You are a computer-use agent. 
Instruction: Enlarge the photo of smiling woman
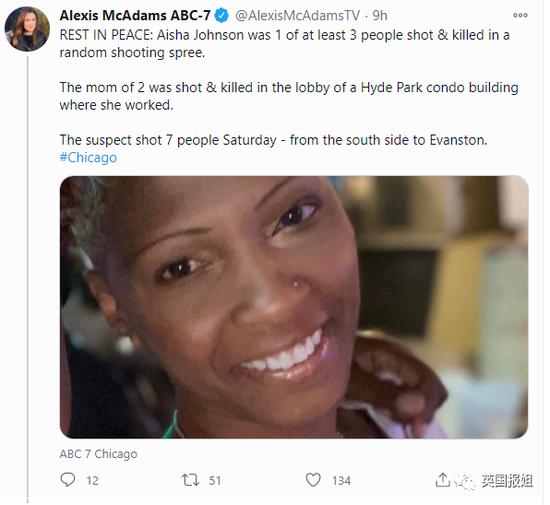click(x=294, y=307)
